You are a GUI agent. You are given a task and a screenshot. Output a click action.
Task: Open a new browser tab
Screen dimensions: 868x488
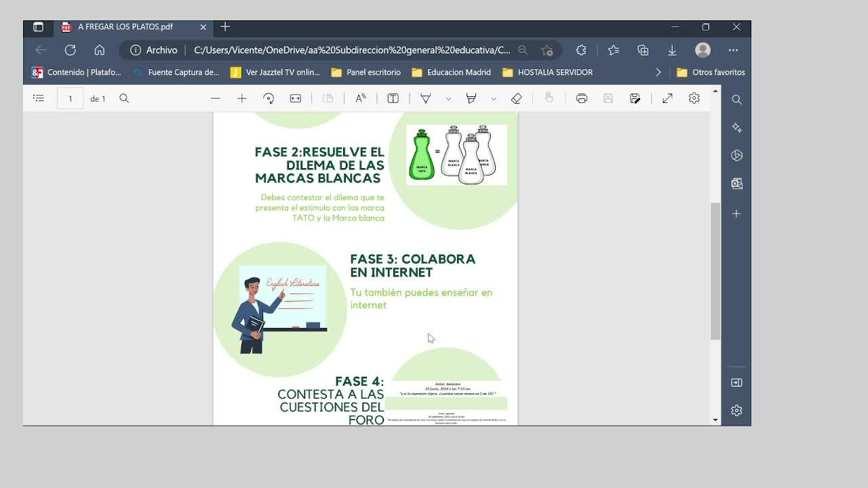[225, 26]
